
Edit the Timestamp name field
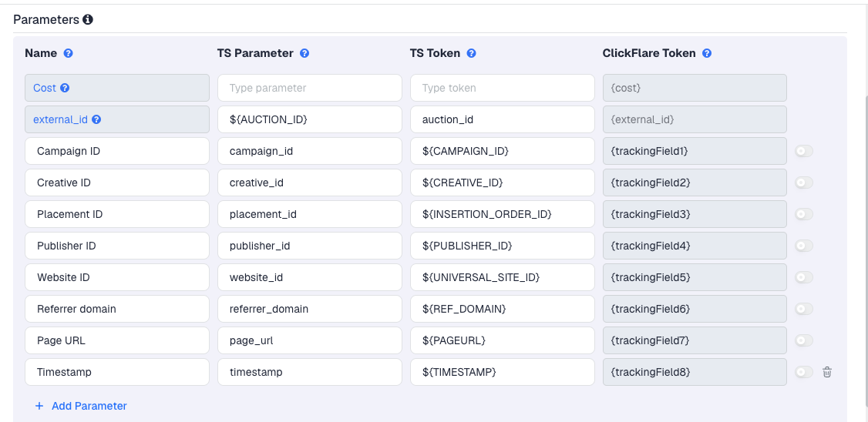tap(117, 372)
